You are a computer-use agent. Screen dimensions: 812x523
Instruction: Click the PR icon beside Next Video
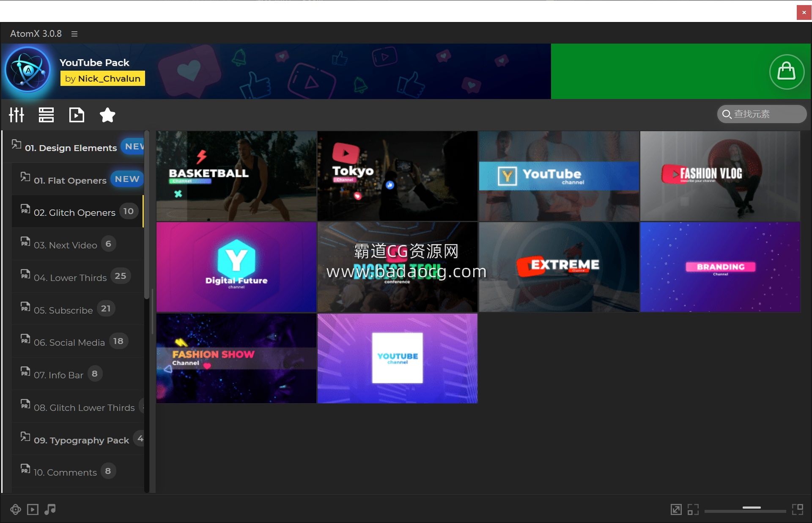click(x=25, y=242)
